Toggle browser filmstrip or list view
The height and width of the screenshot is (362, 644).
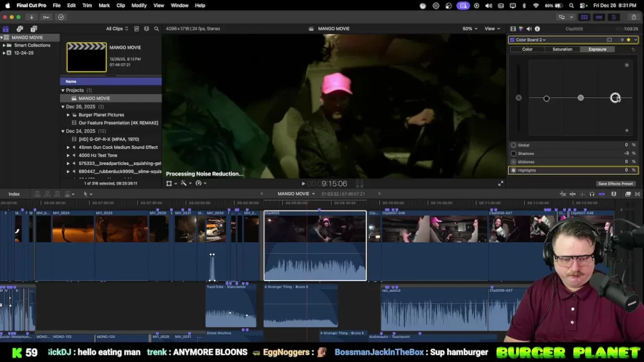[x=136, y=29]
